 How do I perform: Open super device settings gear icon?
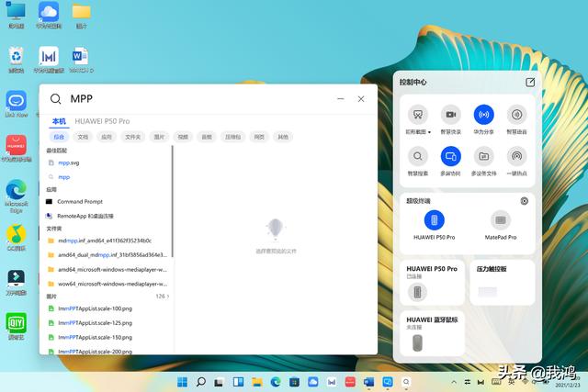525,200
